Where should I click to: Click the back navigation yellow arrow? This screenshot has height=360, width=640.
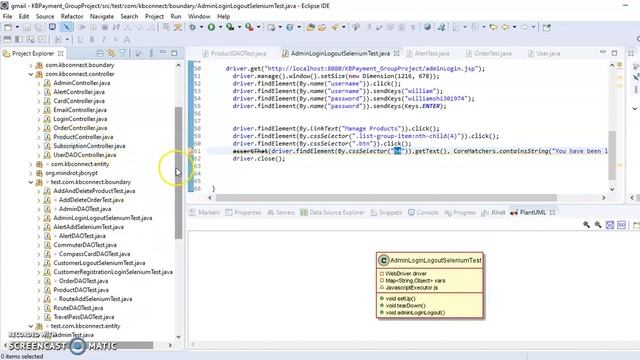coord(505,27)
